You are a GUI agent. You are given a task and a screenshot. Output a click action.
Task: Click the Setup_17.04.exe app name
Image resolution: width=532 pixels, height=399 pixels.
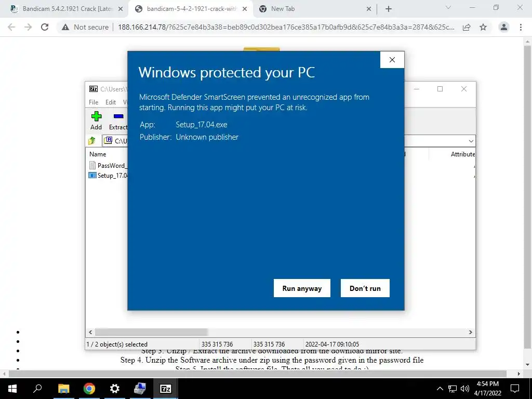[202, 125]
